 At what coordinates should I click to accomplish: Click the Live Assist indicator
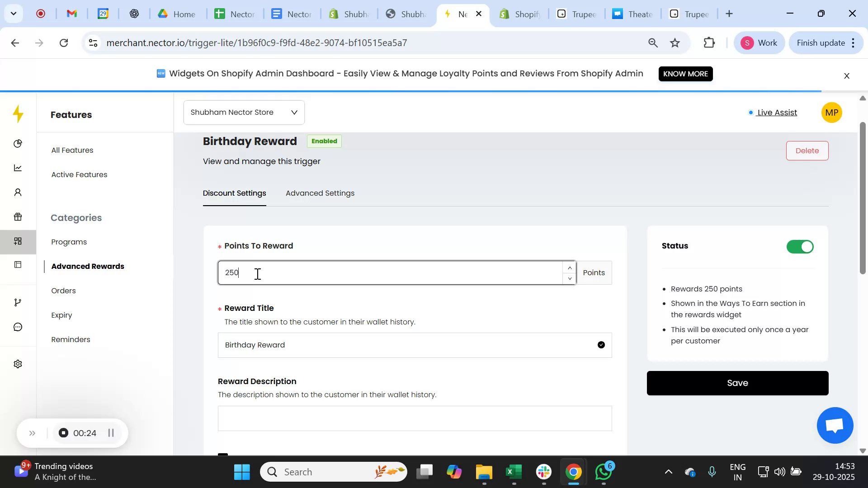(774, 113)
